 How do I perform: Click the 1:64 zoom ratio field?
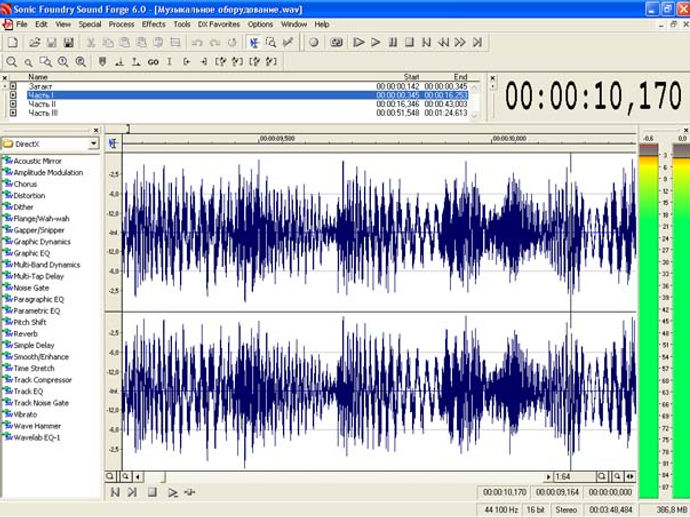point(574,477)
